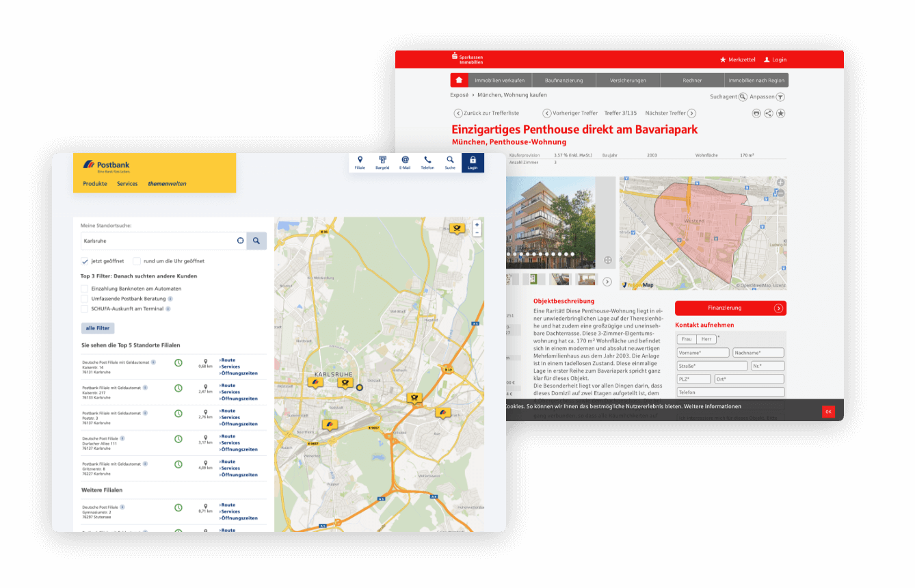Enable 'SCHUFA-Auskunft am Terminal' filter
The image size is (915, 588).
click(x=85, y=309)
